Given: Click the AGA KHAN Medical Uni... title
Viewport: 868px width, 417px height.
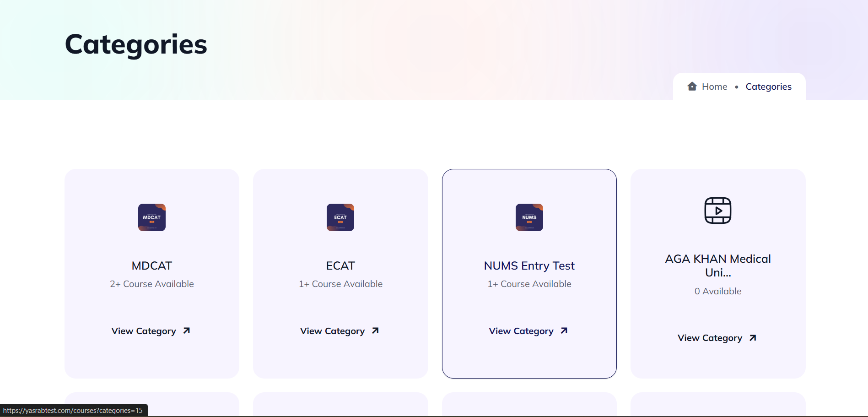Looking at the screenshot, I should click(718, 265).
